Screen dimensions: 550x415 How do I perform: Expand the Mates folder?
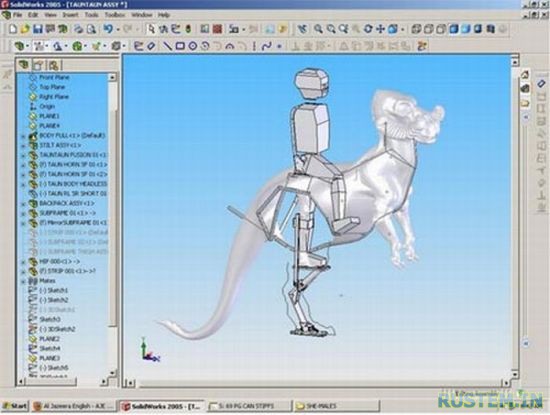(x=24, y=281)
